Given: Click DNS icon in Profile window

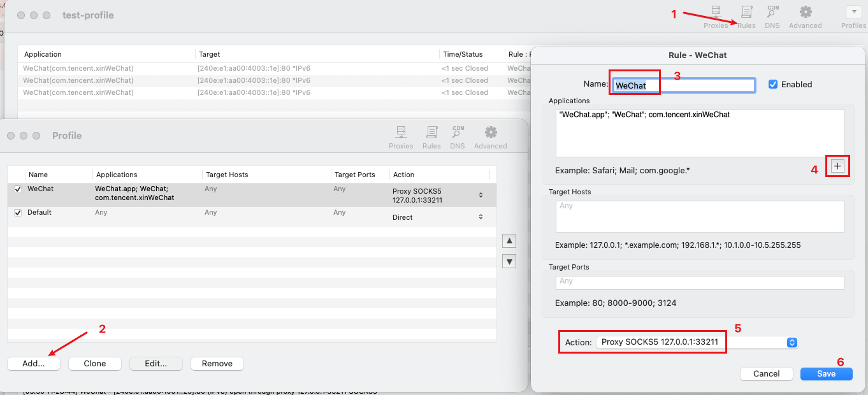Looking at the screenshot, I should coord(458,137).
